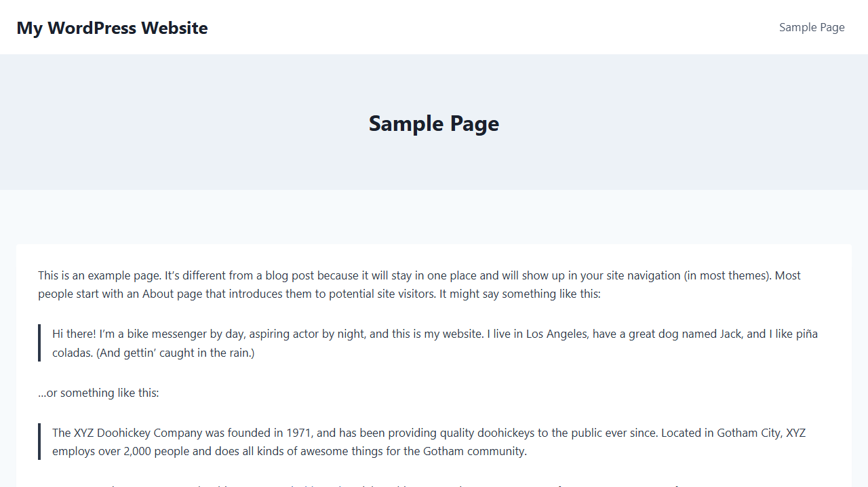
Task: Click the words 'About page' in the paragraph
Action: [171, 294]
